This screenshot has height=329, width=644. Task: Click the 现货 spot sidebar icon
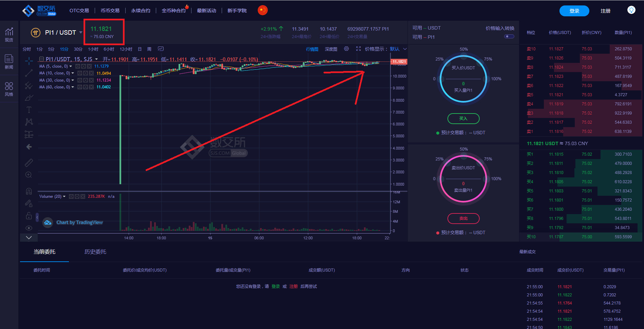[9, 34]
